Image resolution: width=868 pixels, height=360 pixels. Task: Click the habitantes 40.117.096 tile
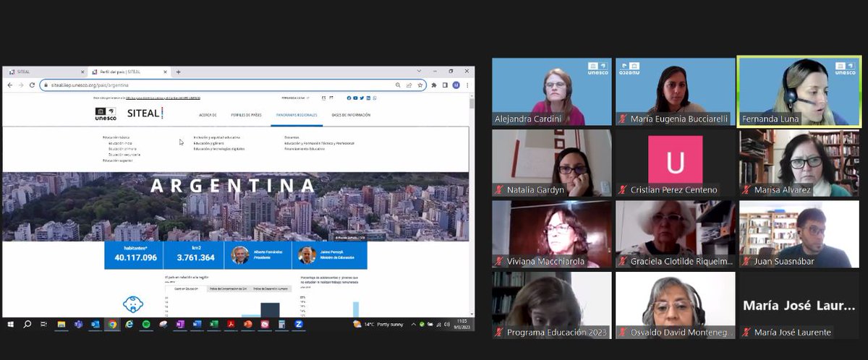tap(133, 255)
